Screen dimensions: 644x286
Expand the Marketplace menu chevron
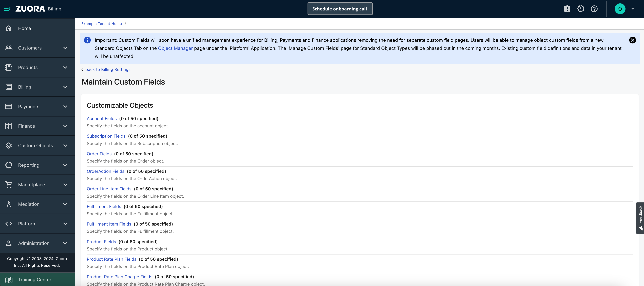(65, 185)
